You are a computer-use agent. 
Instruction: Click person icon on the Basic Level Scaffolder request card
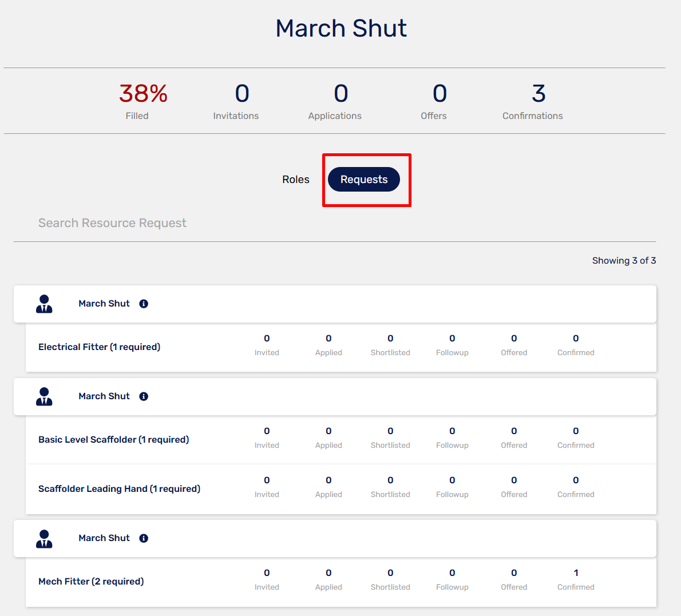[x=44, y=396]
